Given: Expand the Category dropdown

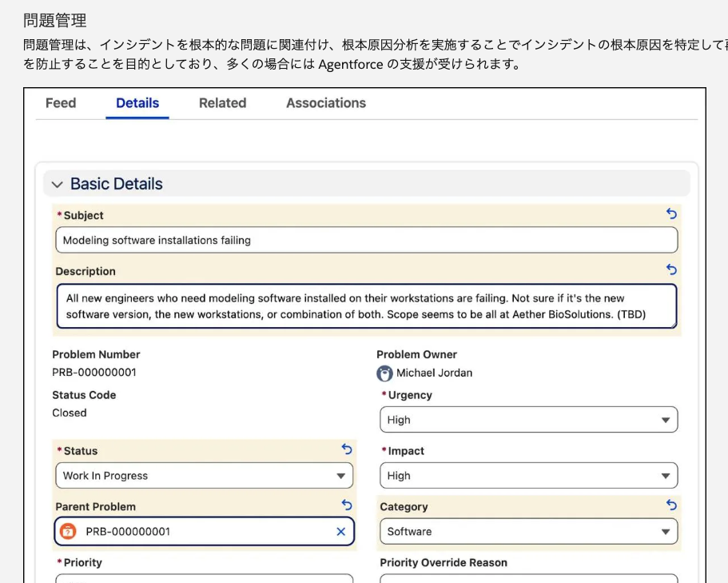Looking at the screenshot, I should [528, 532].
